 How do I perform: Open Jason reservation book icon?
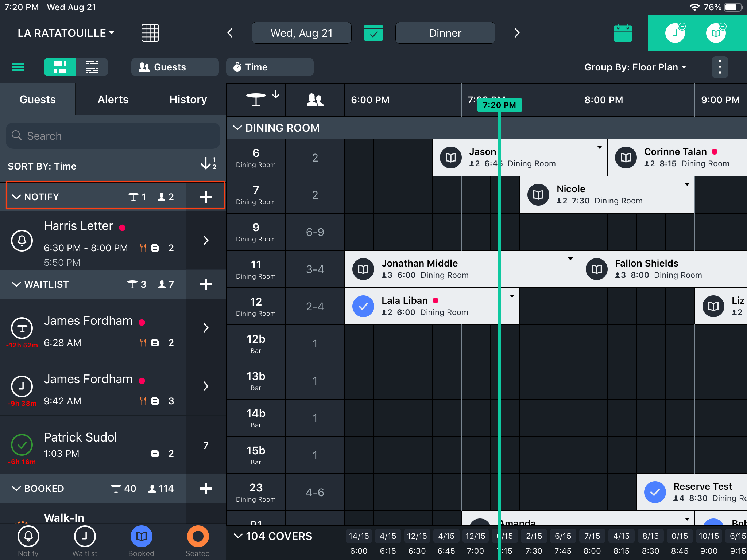point(451,157)
